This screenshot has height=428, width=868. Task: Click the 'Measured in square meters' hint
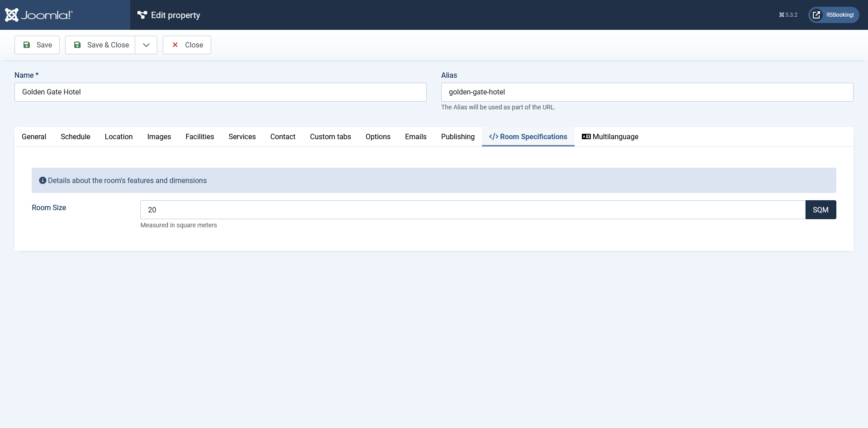(179, 225)
